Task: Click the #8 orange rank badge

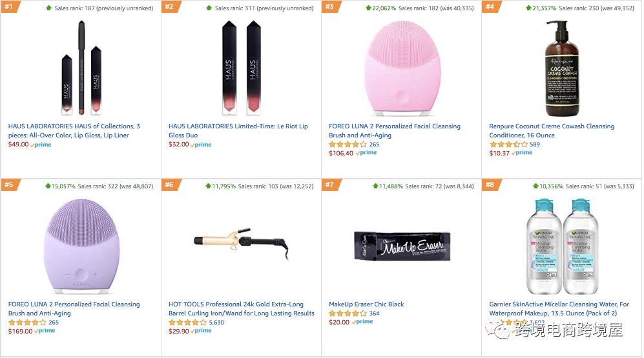Action: [x=490, y=185]
